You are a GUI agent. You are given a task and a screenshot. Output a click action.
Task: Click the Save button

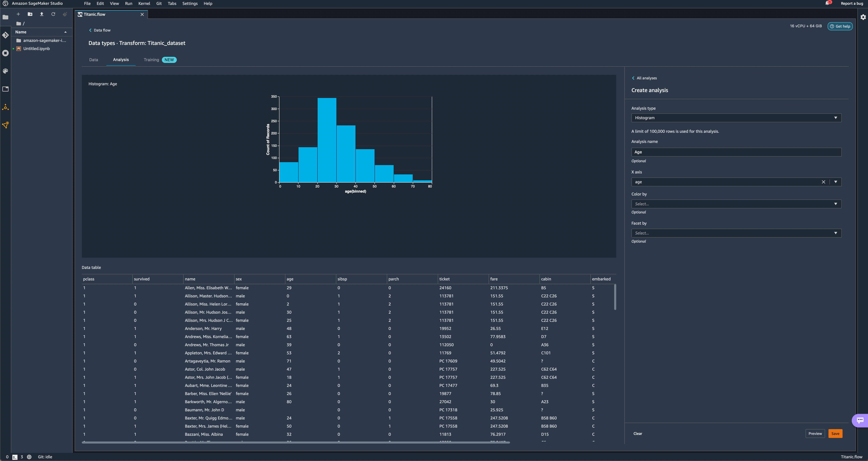coord(835,433)
